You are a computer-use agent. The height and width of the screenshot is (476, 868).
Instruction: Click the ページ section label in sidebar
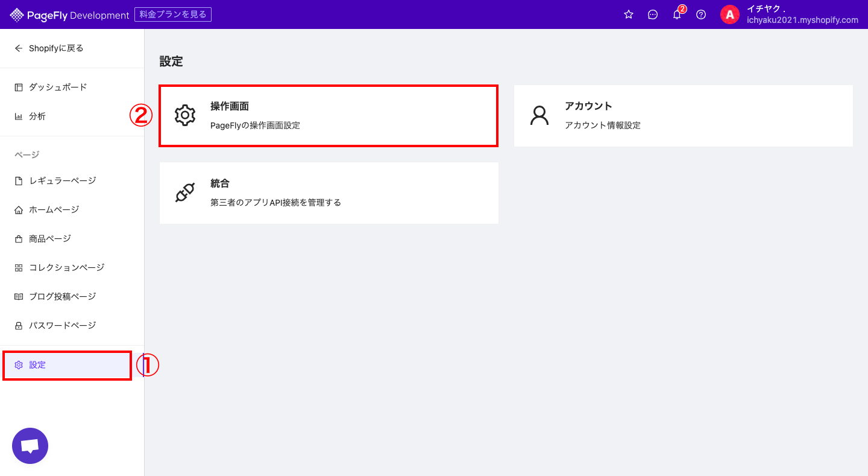27,155
